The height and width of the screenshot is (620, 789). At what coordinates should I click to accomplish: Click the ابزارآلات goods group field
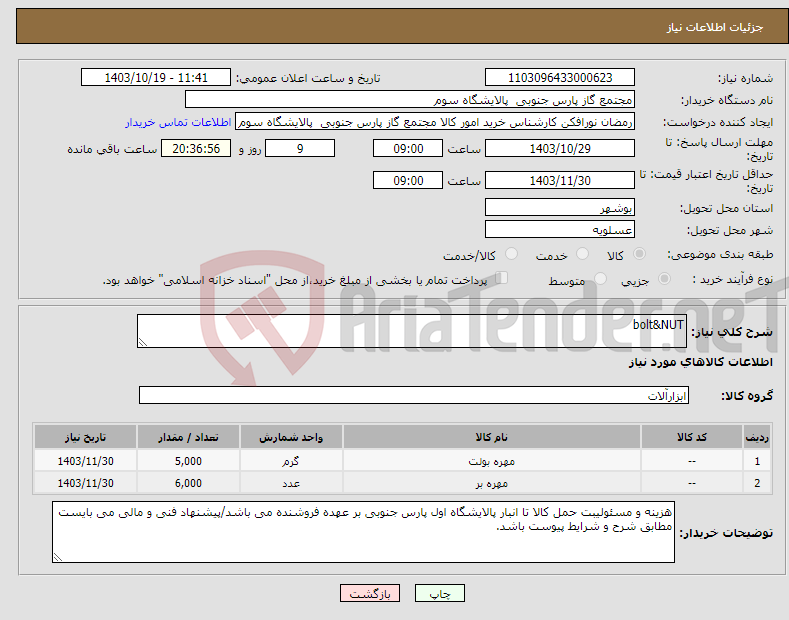(414, 396)
